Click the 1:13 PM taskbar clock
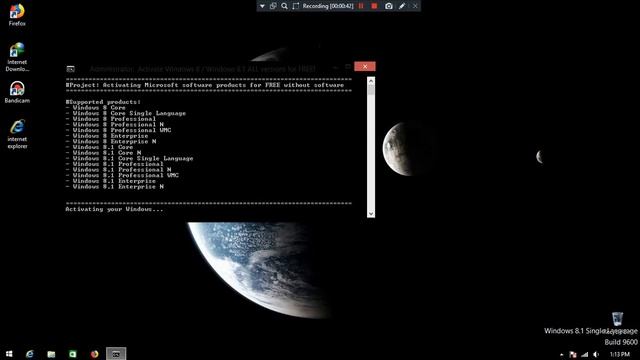Screen dimensions: 640x360 coord(620,354)
